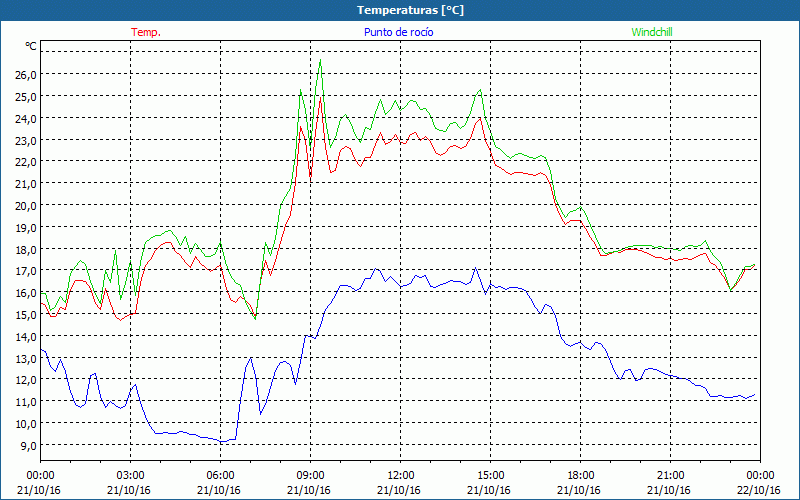Click the 21,0 y-axis value
The image size is (800, 500).
[x=26, y=184]
